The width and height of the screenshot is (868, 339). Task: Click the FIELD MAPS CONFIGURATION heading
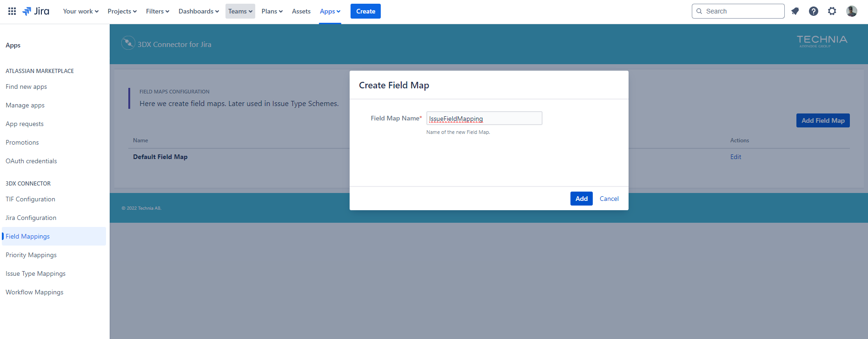coord(174,92)
